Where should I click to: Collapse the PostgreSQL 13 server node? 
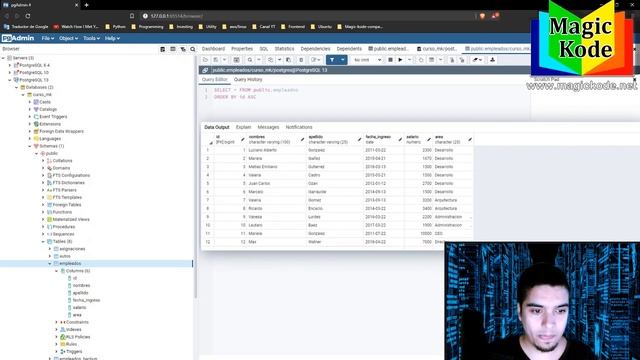[10, 80]
